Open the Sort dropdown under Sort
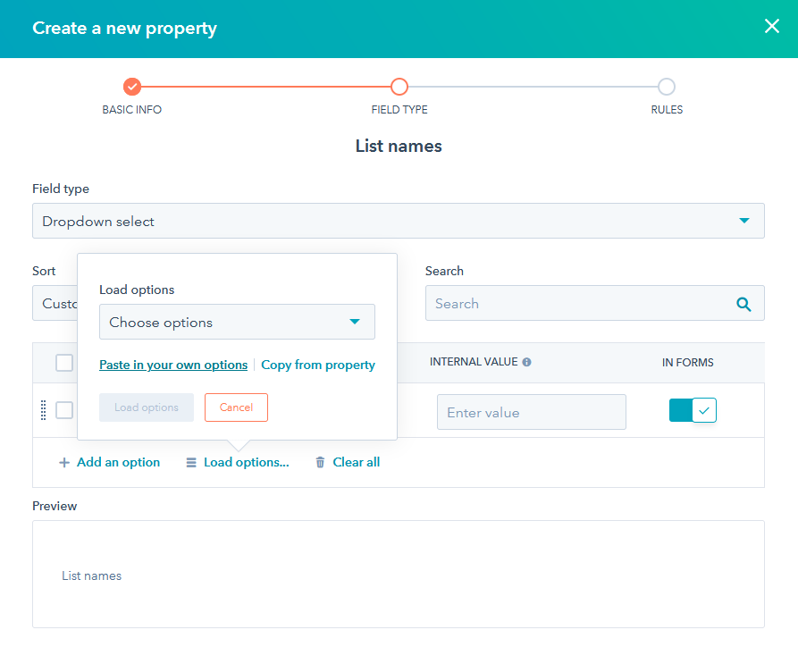The height and width of the screenshot is (672, 798). pyautogui.click(x=55, y=303)
